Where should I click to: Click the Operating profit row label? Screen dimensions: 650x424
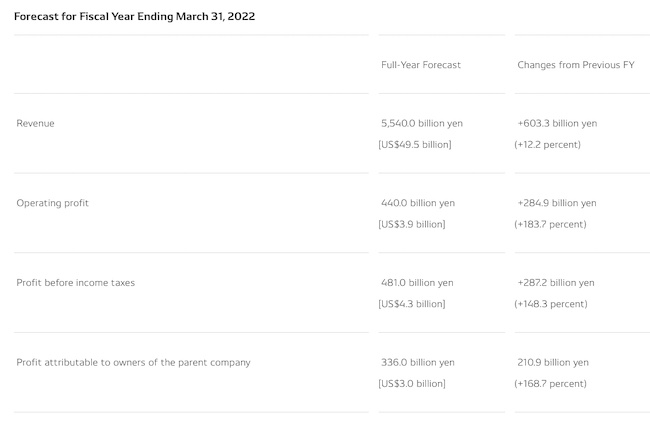click(53, 203)
